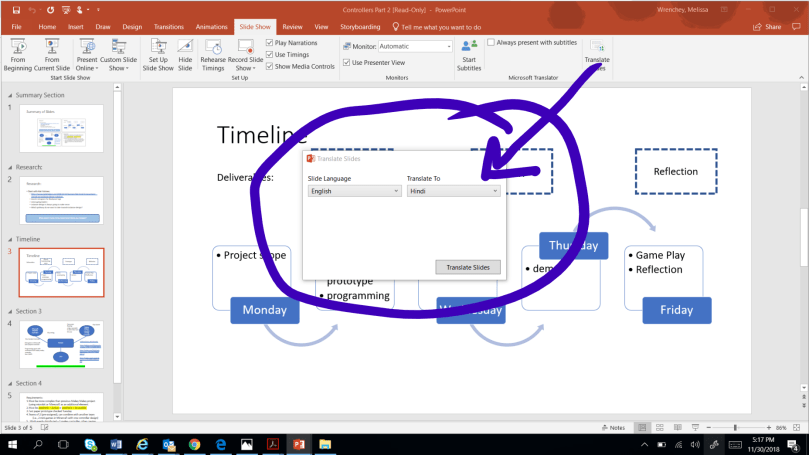
Task: Open Rehearse Timings
Action: (x=213, y=54)
